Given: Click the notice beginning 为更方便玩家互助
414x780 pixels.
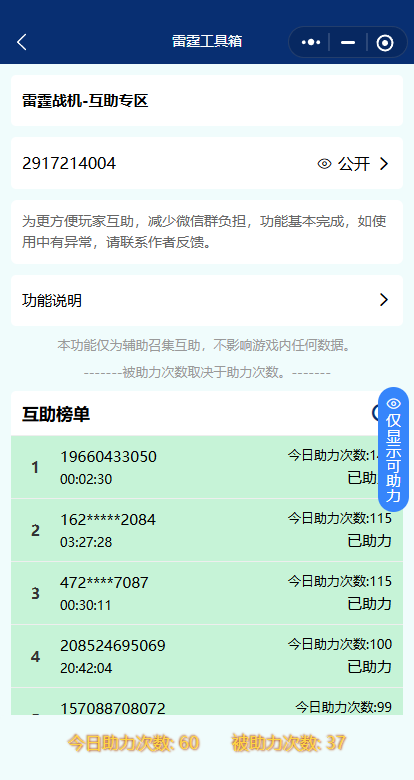Looking at the screenshot, I should click(207, 232).
